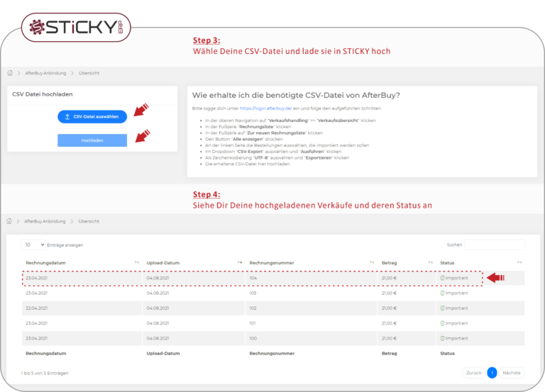545x392 pixels.
Task: Go to the Zurück pagination page
Action: (473, 373)
